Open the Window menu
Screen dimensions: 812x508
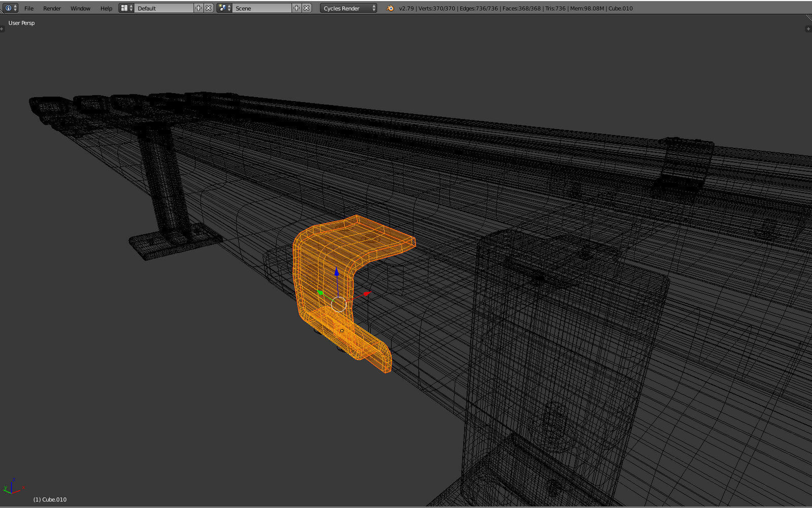(80, 8)
